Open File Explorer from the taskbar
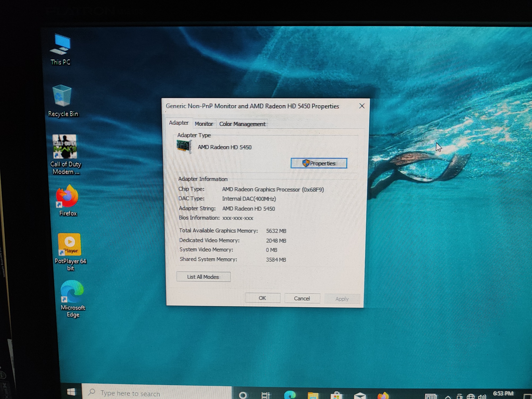Viewport: 532px width, 399px height. point(313,395)
